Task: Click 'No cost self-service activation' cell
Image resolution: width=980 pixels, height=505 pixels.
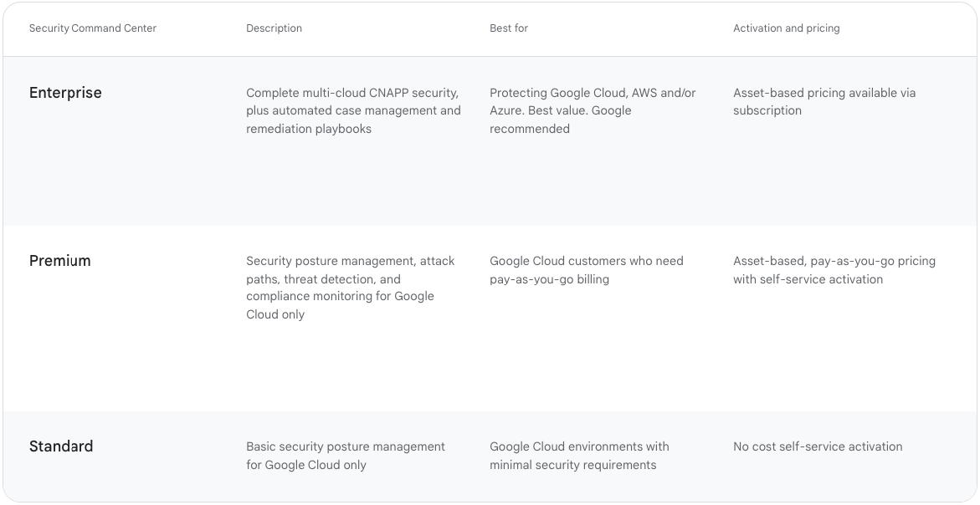Action: (x=818, y=446)
